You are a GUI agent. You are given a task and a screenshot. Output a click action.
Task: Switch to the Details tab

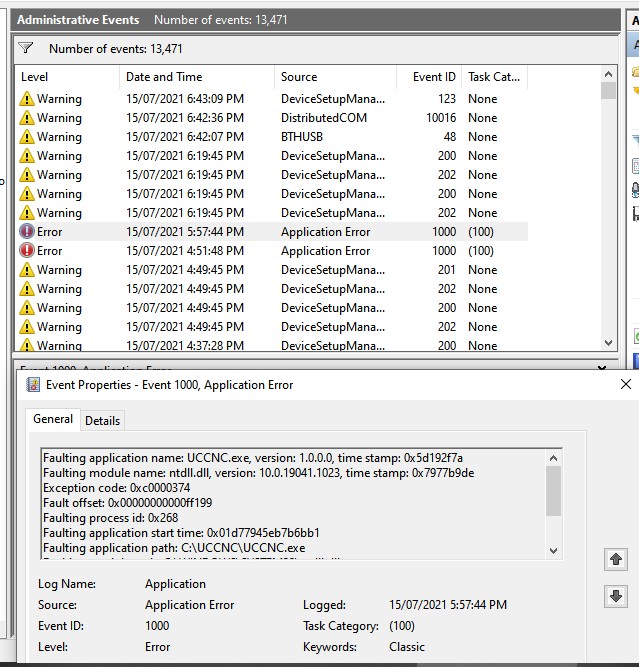tap(102, 421)
